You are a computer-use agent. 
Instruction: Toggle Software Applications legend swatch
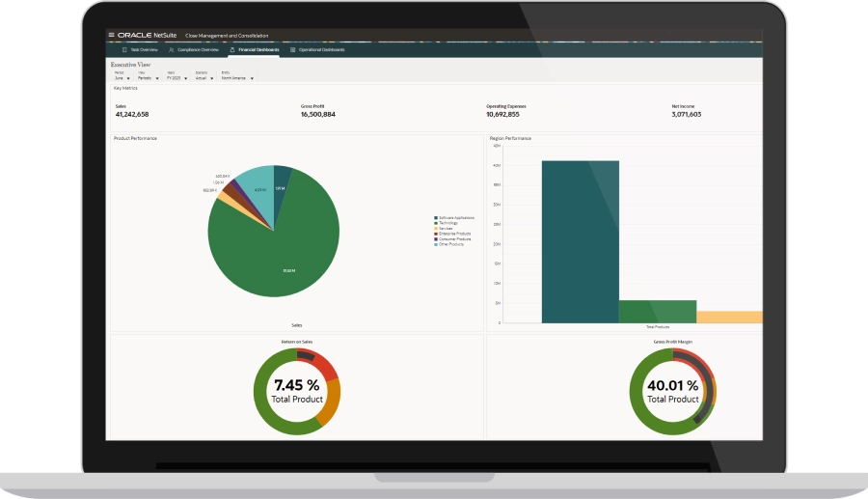436,218
